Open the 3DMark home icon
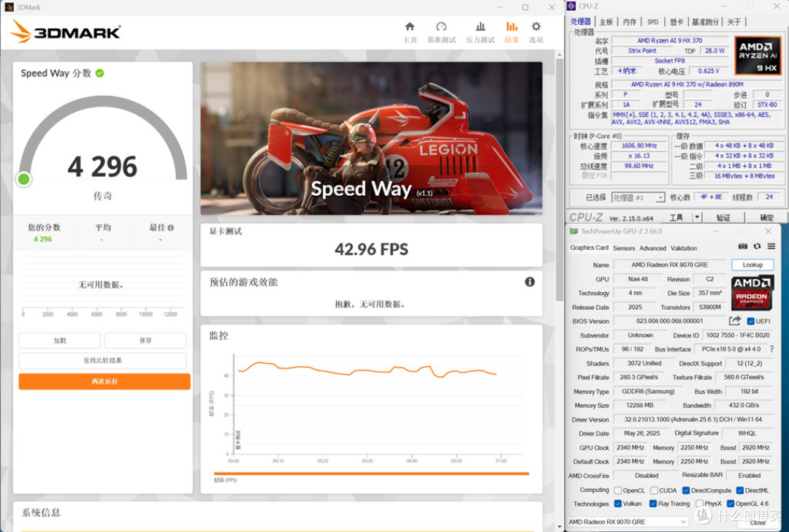 point(410,27)
